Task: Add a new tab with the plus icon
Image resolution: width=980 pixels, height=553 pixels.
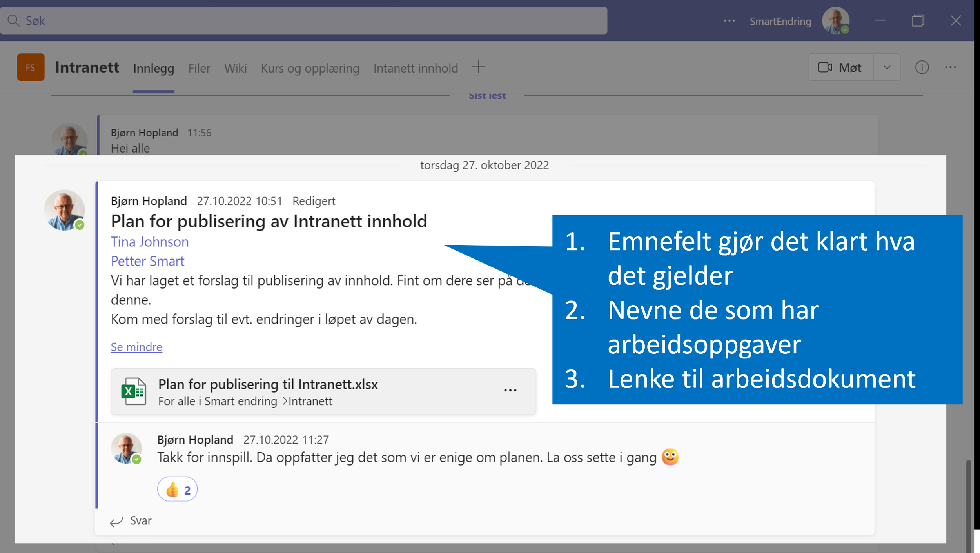Action: pos(478,67)
